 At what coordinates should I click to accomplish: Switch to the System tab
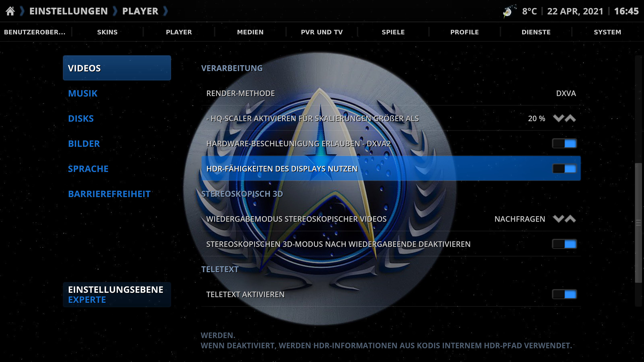click(x=607, y=32)
